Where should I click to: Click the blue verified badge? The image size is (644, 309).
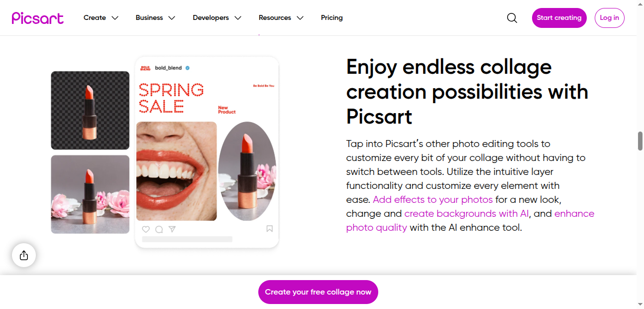point(188,68)
